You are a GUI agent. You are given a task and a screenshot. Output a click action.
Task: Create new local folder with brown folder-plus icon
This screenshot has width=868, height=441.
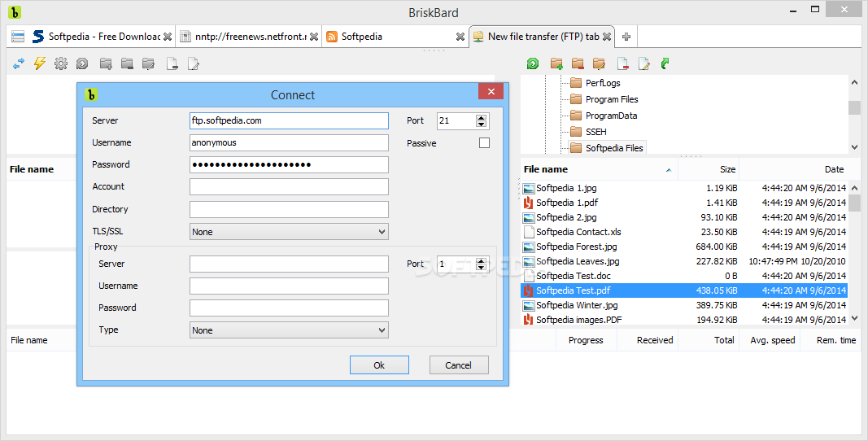click(557, 63)
